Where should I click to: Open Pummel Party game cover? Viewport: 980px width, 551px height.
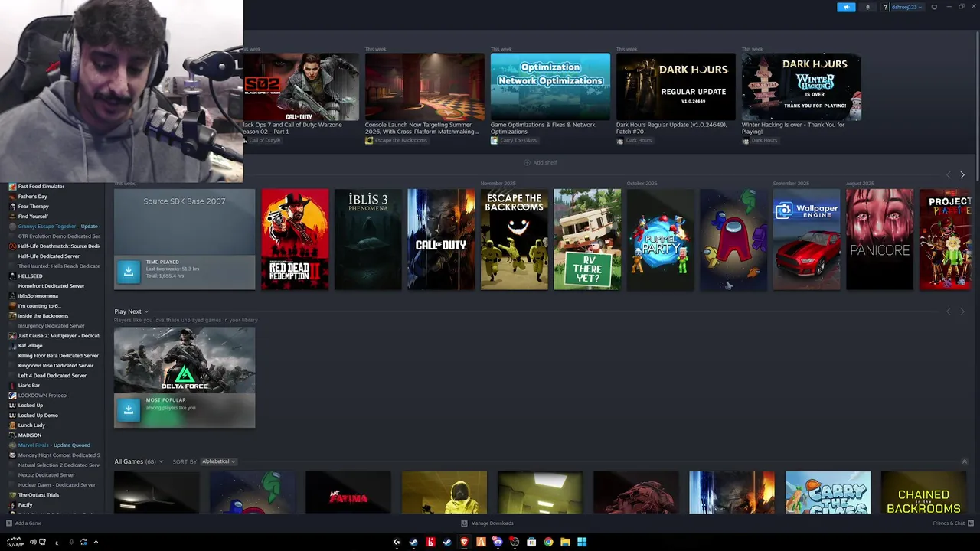pos(660,240)
